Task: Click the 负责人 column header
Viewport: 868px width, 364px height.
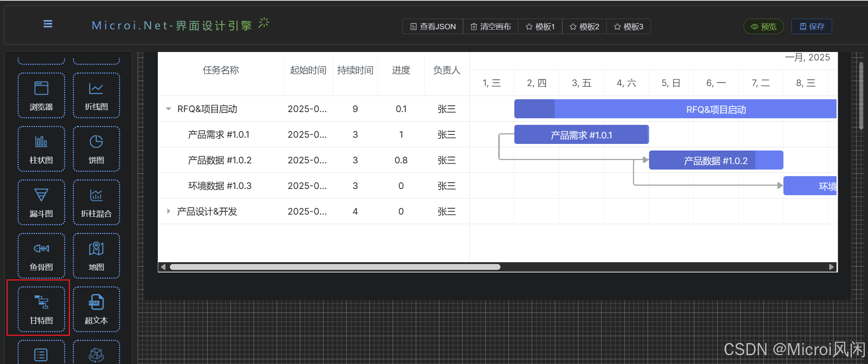Action: pos(447,70)
